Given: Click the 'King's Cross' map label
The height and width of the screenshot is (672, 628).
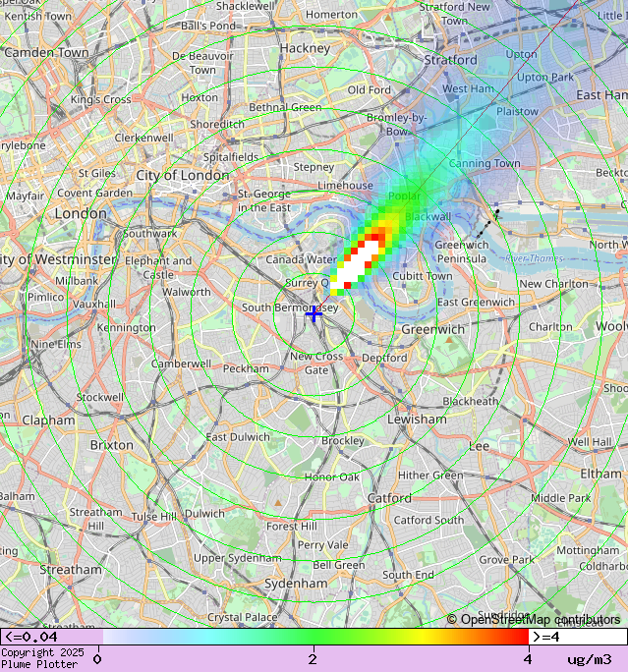Looking at the screenshot, I should click(x=101, y=99).
